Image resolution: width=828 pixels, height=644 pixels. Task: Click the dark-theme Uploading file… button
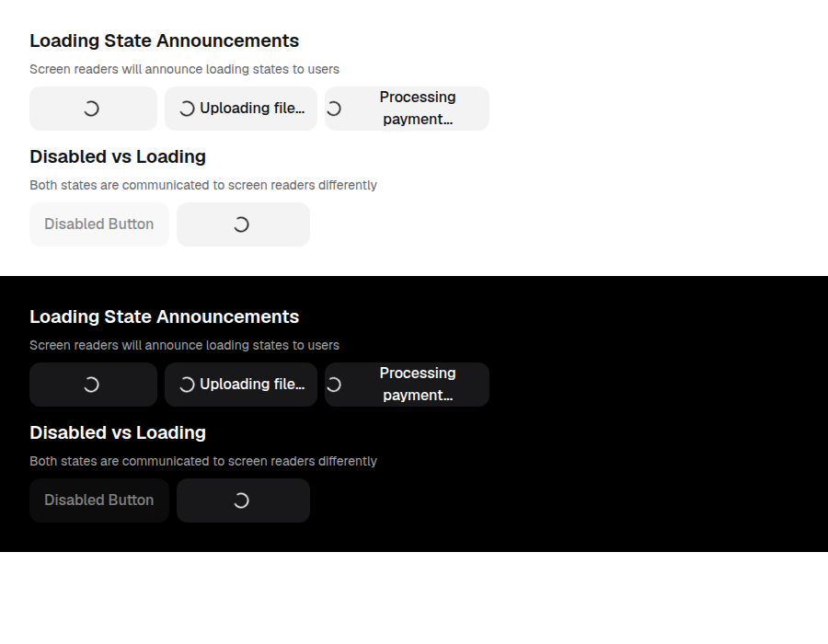[x=241, y=385]
